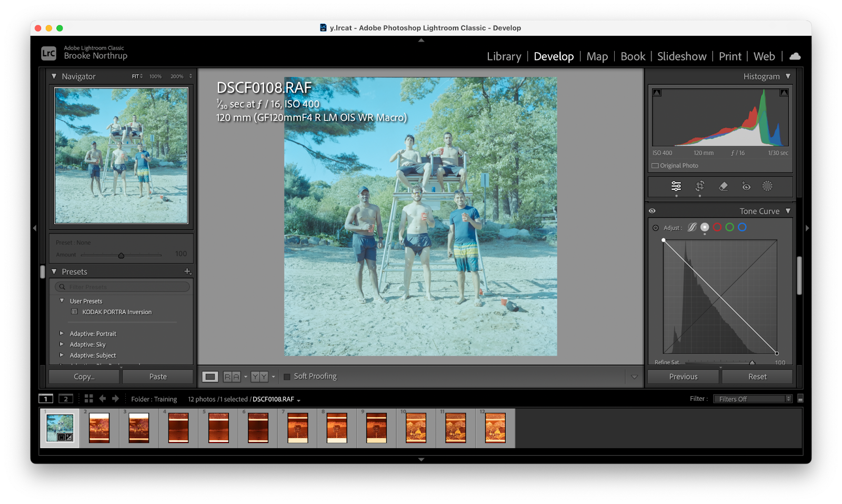Hide the top module panel
Image resolution: width=842 pixels, height=504 pixels.
(x=421, y=40)
